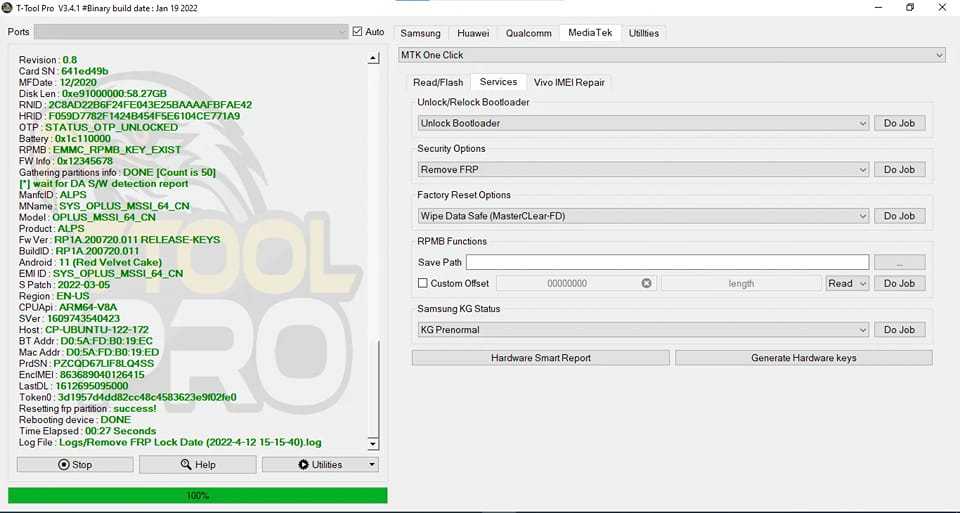This screenshot has width=960, height=513.
Task: Switch to the Huawei tab
Action: coord(473,33)
